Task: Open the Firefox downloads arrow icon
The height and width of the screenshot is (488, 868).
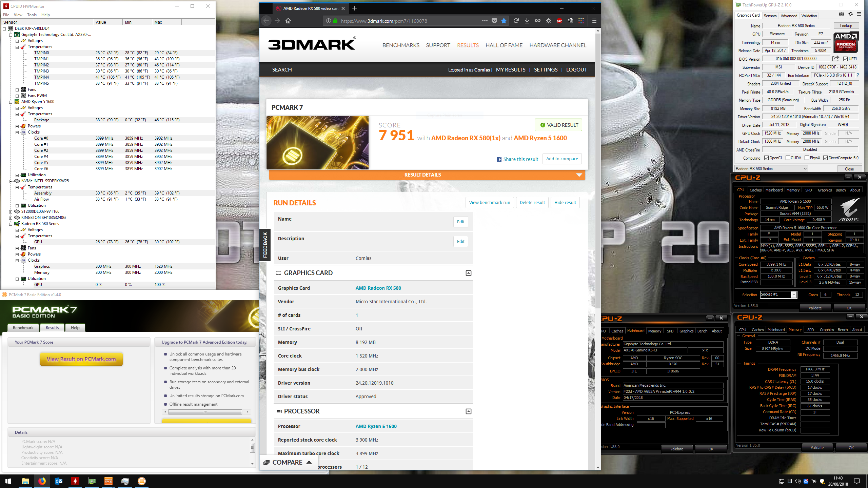Action: [527, 21]
